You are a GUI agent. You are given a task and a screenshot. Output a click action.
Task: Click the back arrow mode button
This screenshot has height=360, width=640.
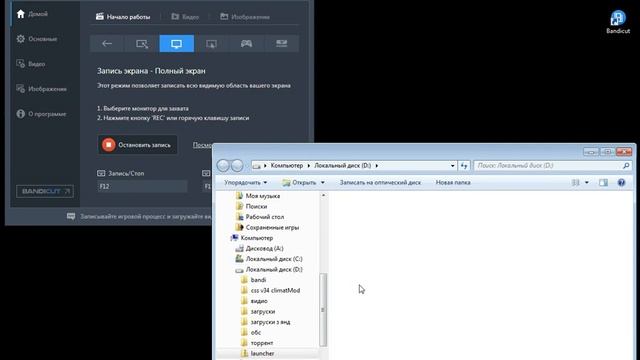tap(107, 44)
